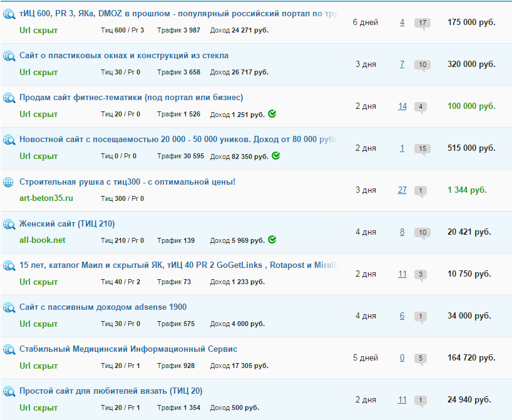Click globe icon beside пластиковых окнах listing
512x420 pixels.
click(x=9, y=56)
